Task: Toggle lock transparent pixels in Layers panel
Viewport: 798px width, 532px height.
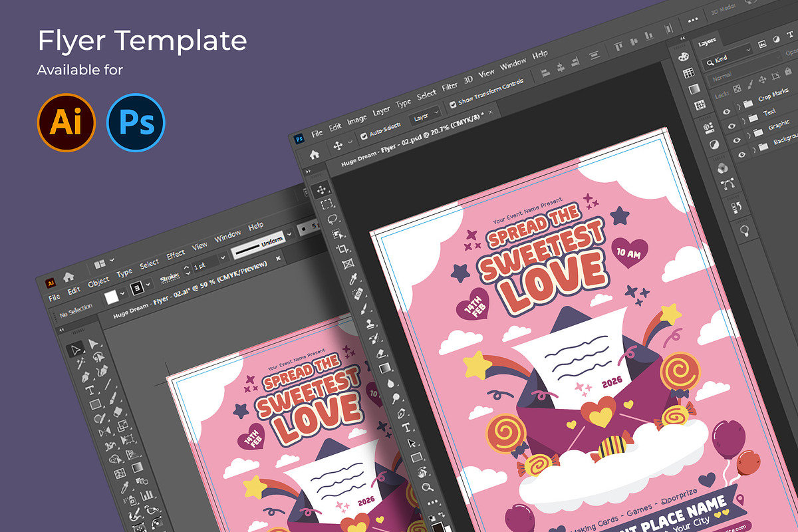Action: pos(737,88)
